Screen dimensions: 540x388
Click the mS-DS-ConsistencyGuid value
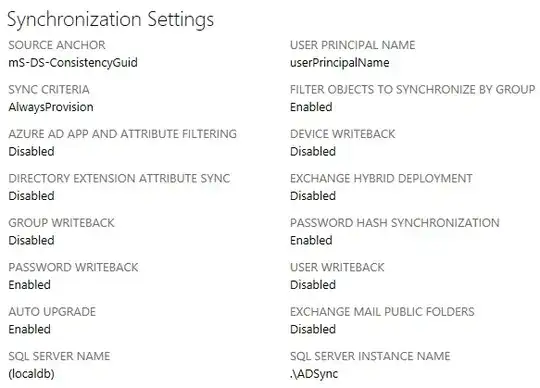tap(73, 63)
